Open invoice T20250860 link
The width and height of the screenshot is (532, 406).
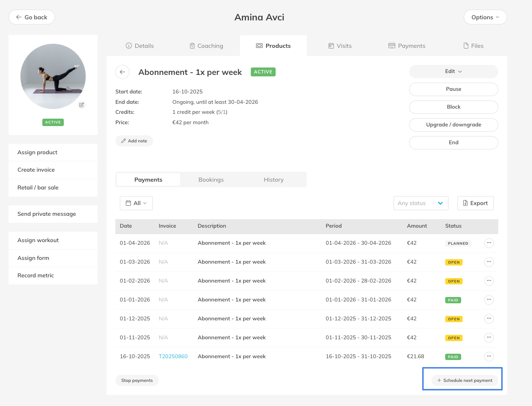173,356
